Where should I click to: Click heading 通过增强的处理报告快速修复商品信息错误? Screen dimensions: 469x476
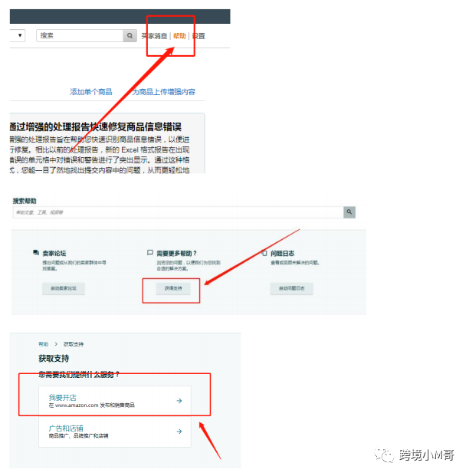click(95, 126)
